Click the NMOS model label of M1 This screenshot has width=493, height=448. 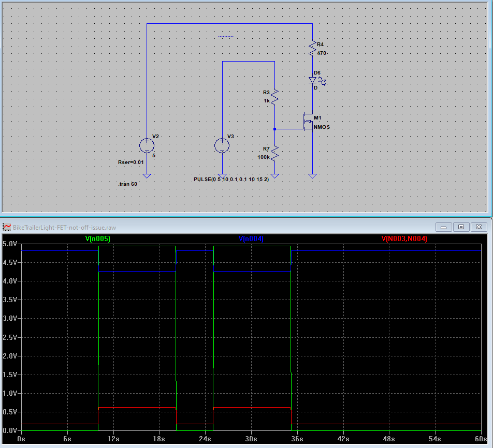click(x=322, y=127)
